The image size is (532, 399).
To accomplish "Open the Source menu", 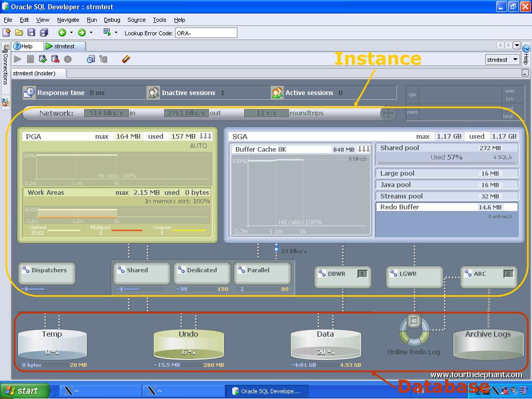I will (137, 20).
